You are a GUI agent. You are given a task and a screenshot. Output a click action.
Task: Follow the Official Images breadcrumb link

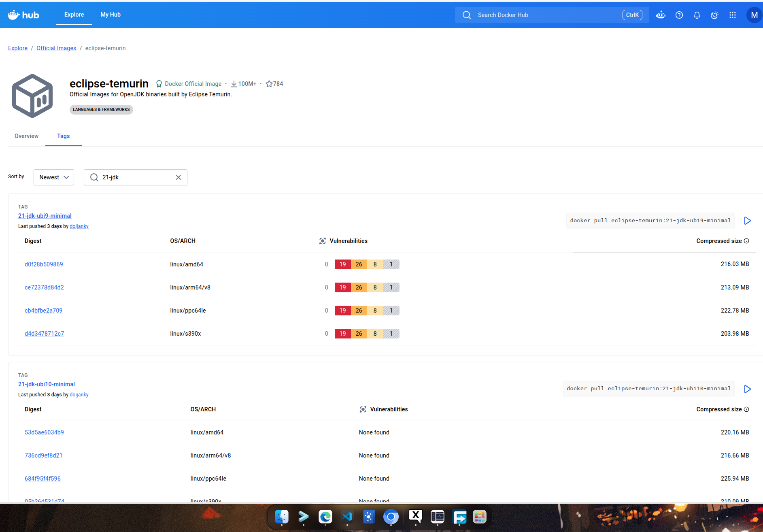coord(56,48)
